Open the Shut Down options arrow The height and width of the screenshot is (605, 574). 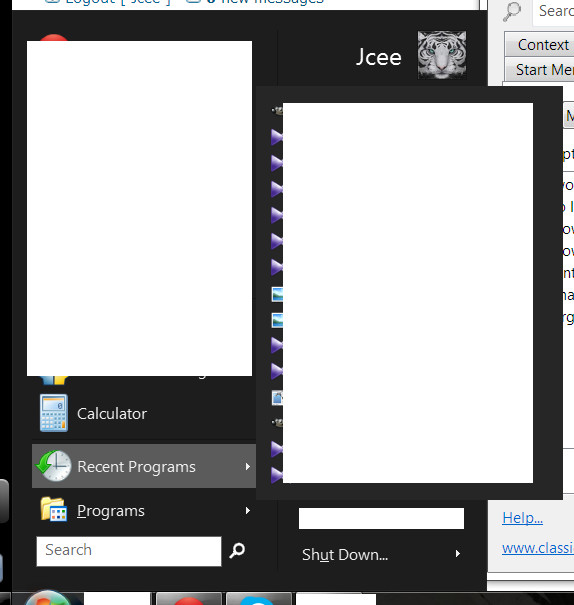click(x=458, y=554)
